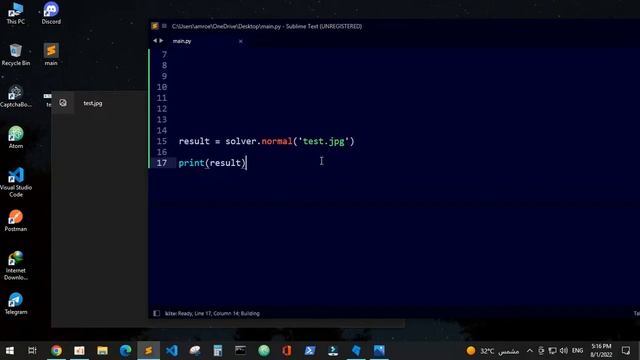This screenshot has height=360, width=640.
Task: Close the main.py tab
Action: tap(240, 41)
